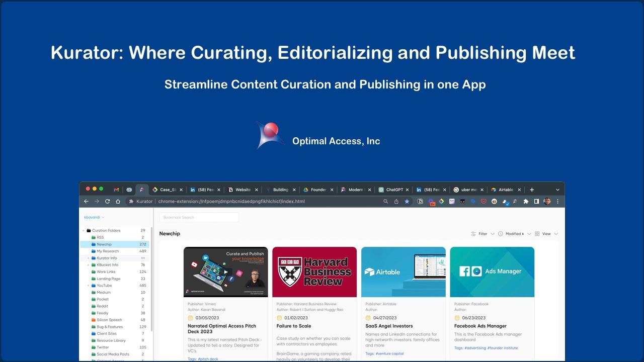Click the chrome-extension URL in address bar
The height and width of the screenshot is (362, 644).
(231, 201)
